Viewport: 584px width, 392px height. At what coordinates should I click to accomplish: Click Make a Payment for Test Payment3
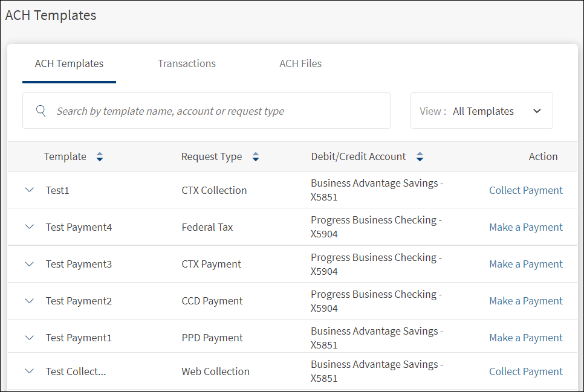pyautogui.click(x=525, y=264)
